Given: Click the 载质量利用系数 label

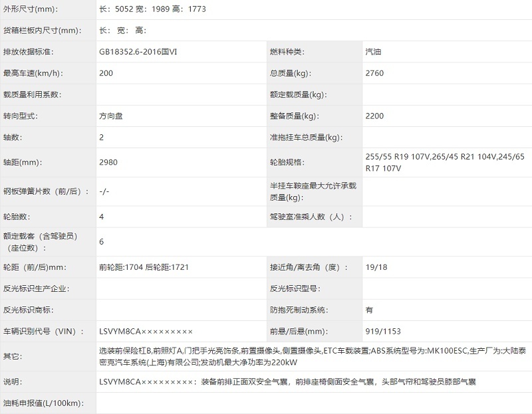Looking at the screenshot, I should pyautogui.click(x=32, y=94).
